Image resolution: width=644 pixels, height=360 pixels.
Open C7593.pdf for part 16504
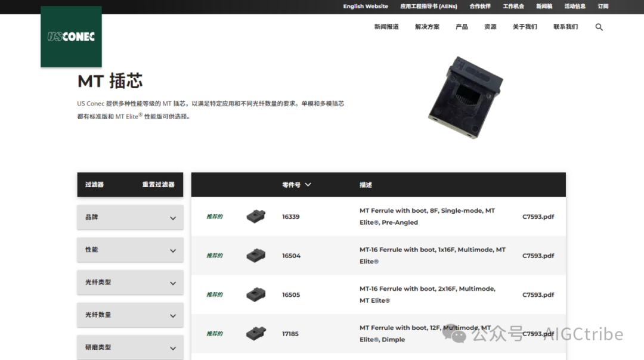coord(538,256)
